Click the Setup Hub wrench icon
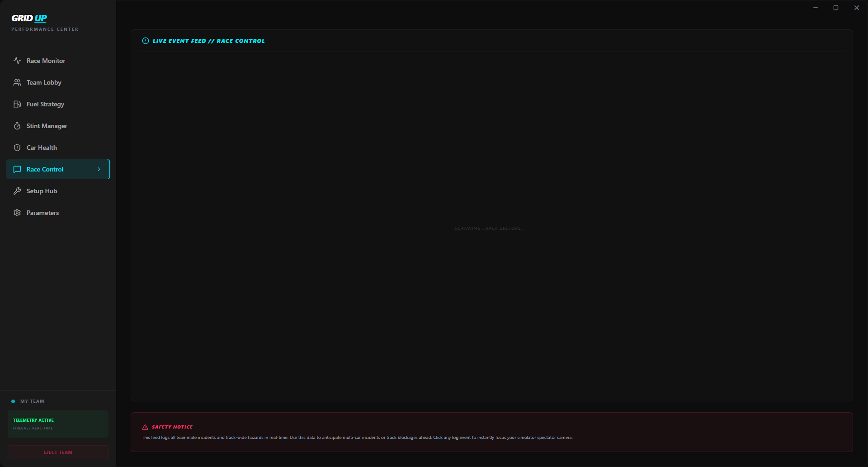This screenshot has height=467, width=868. (x=17, y=191)
